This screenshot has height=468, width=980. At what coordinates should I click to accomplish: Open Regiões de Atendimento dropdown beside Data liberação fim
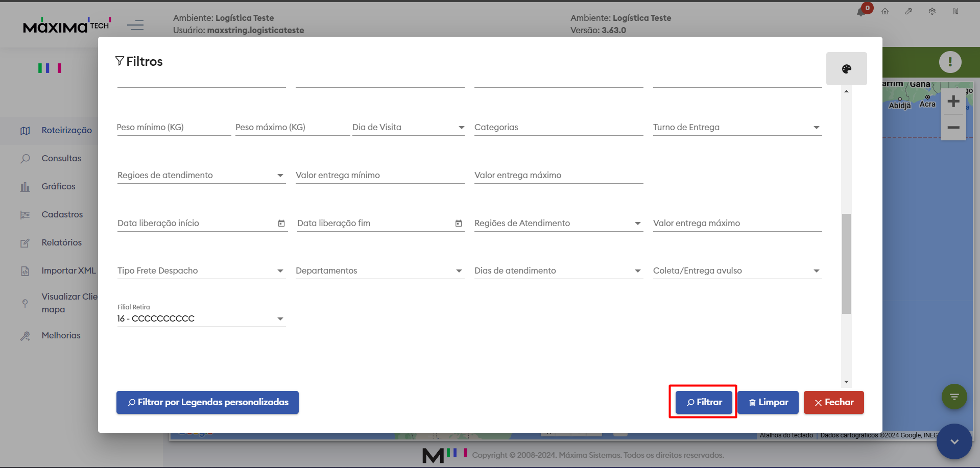coord(559,224)
